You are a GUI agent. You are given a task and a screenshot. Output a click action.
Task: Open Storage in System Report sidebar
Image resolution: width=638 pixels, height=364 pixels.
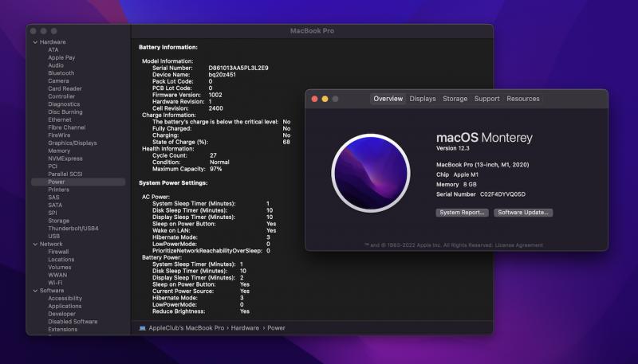click(58, 221)
